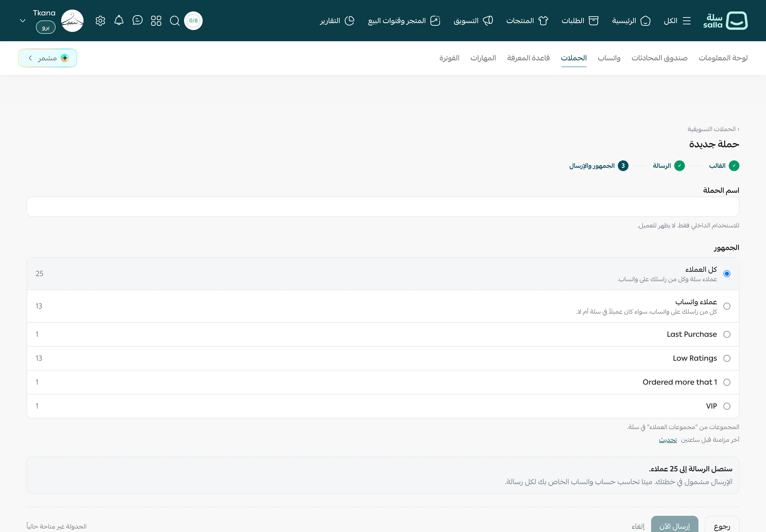Click the Salla logo icon
This screenshot has width=766, height=532.
point(737,21)
